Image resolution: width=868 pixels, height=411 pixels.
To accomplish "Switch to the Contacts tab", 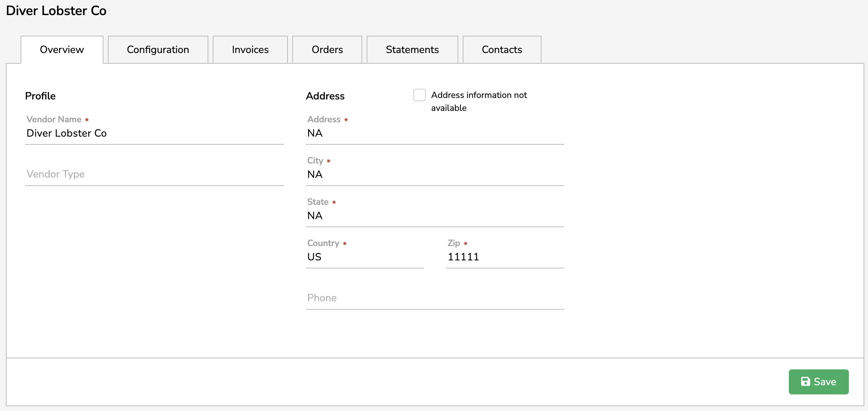I will click(502, 50).
